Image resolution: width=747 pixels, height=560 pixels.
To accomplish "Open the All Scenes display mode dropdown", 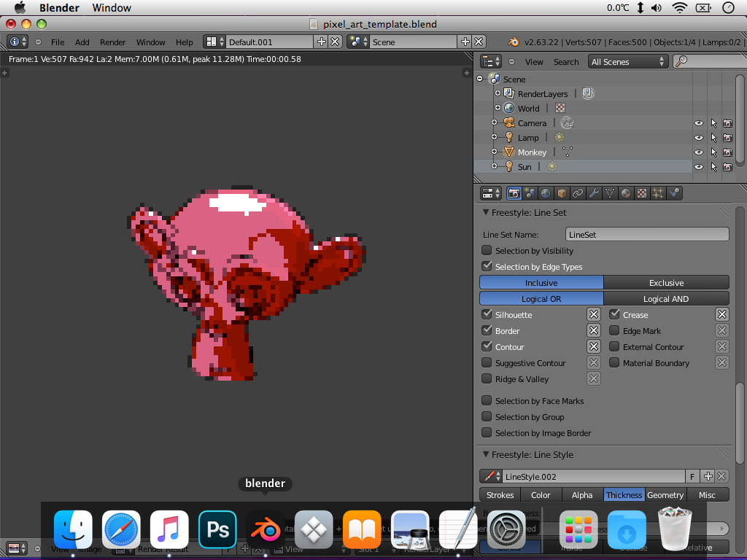I will point(627,61).
